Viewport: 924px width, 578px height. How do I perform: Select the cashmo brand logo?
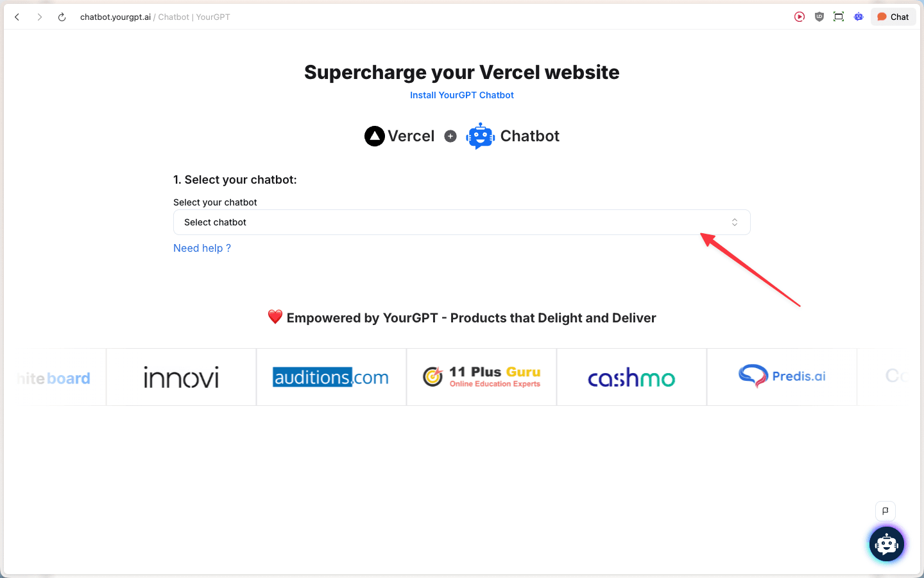coord(631,378)
